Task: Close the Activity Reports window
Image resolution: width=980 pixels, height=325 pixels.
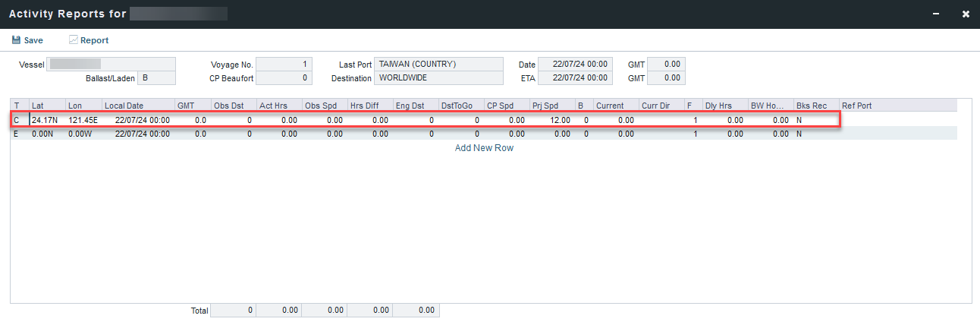Action: [x=966, y=14]
